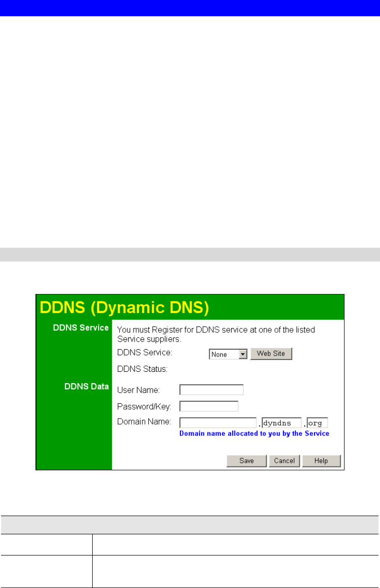Cancel the DDNS changes
The height and width of the screenshot is (588, 380).
click(x=284, y=461)
